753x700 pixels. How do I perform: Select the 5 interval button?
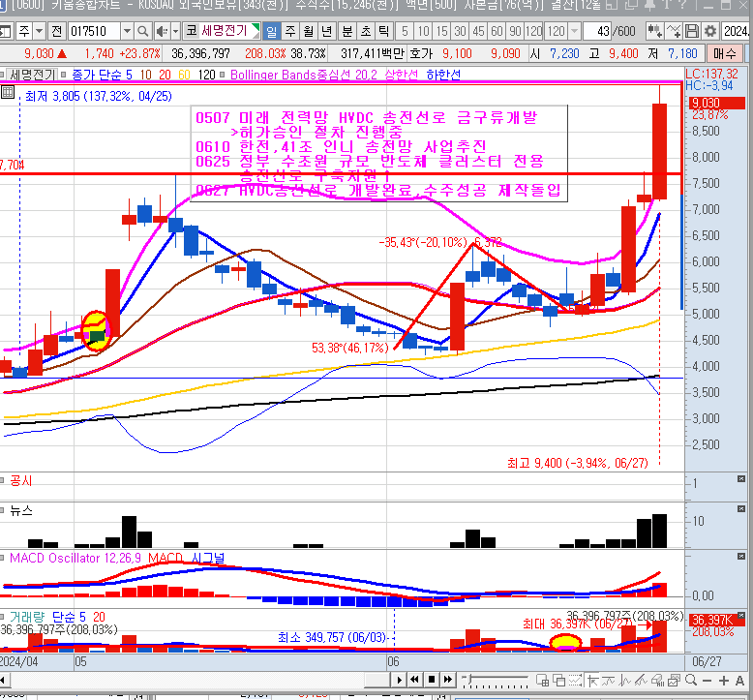[405, 32]
